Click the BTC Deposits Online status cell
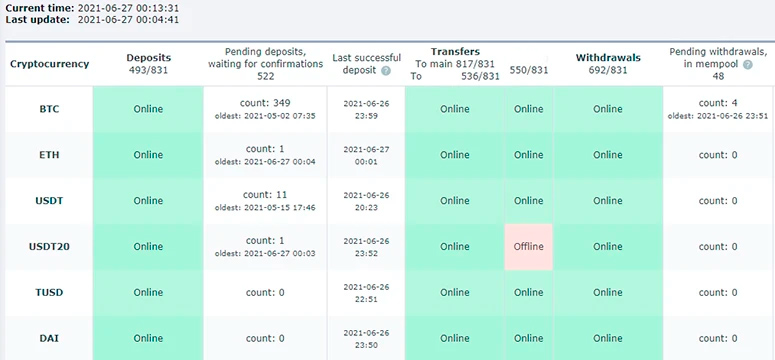Screen dimensions: 775x360 point(148,109)
